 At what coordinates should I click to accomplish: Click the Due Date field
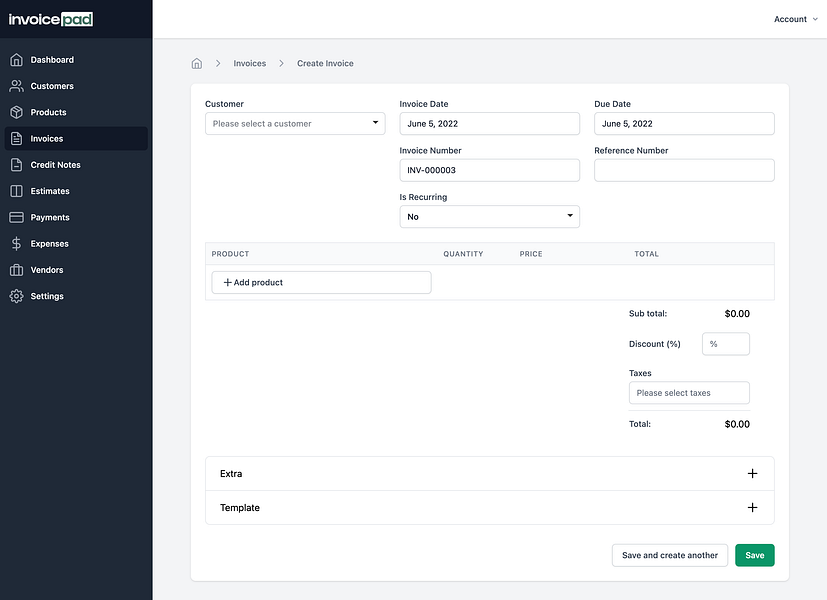(x=684, y=123)
